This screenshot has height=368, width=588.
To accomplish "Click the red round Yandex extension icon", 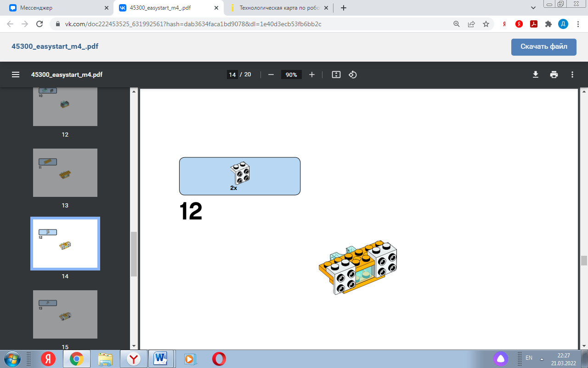I will (519, 24).
